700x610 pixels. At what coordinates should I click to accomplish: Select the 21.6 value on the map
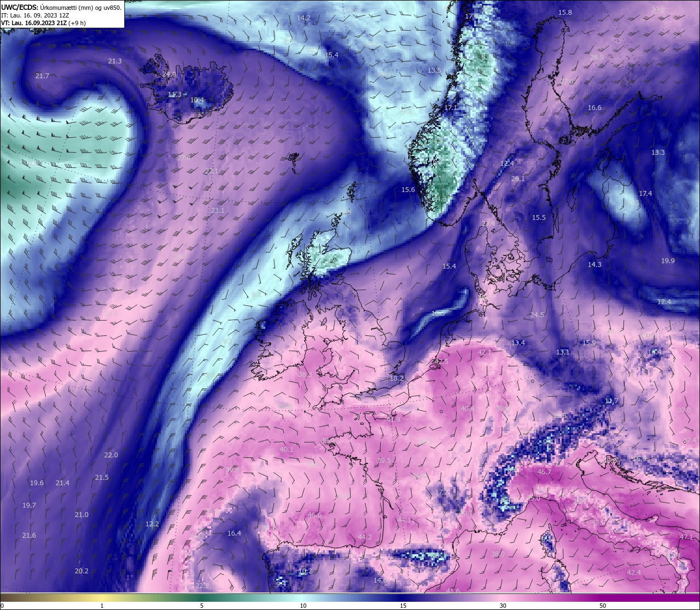tap(29, 536)
